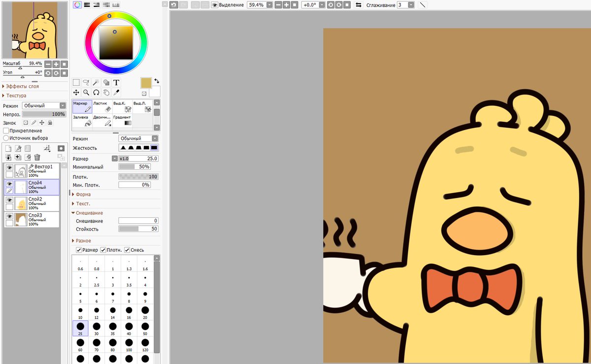Hide the Вектор1 layer
The width and height of the screenshot is (591, 364).
9,167
